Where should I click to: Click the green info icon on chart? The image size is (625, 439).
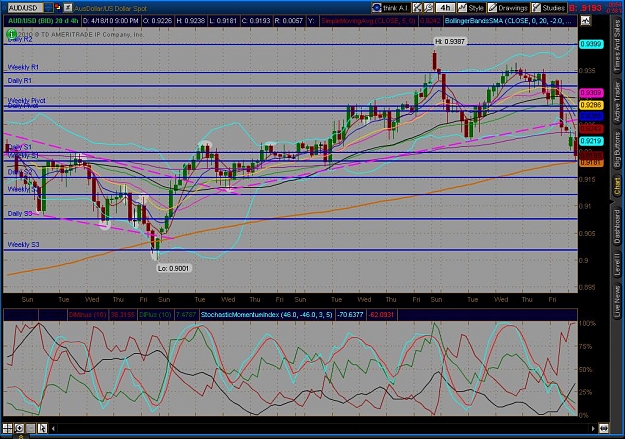click(12, 34)
